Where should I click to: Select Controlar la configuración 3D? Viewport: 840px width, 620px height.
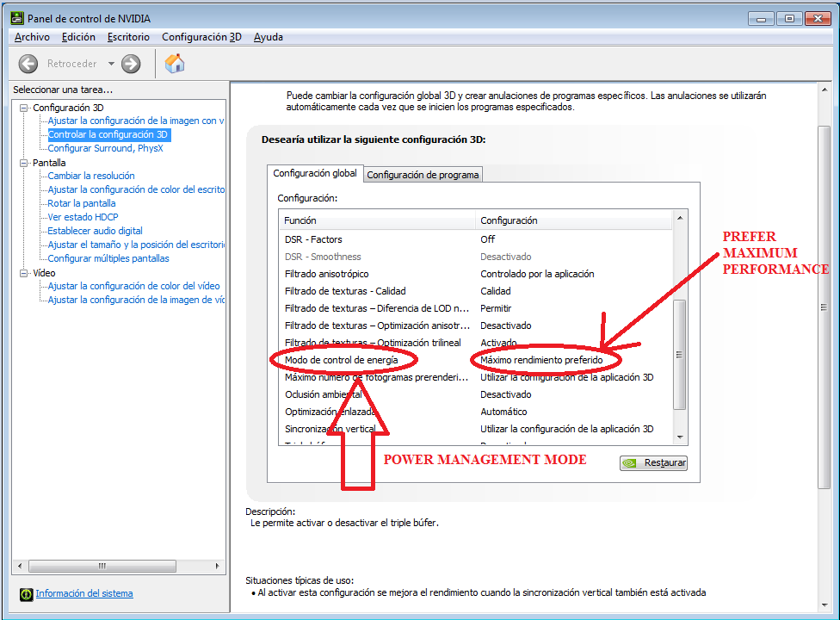[108, 134]
